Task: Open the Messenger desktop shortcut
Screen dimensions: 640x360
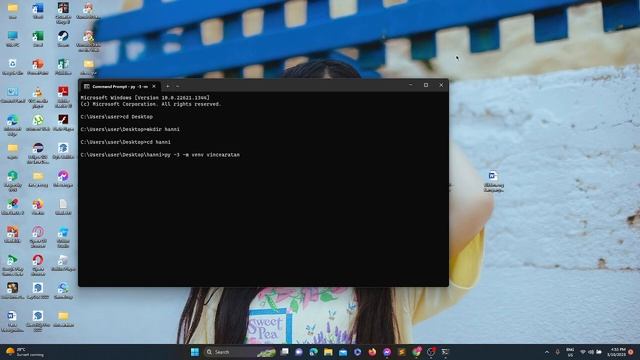Action: (x=63, y=179)
